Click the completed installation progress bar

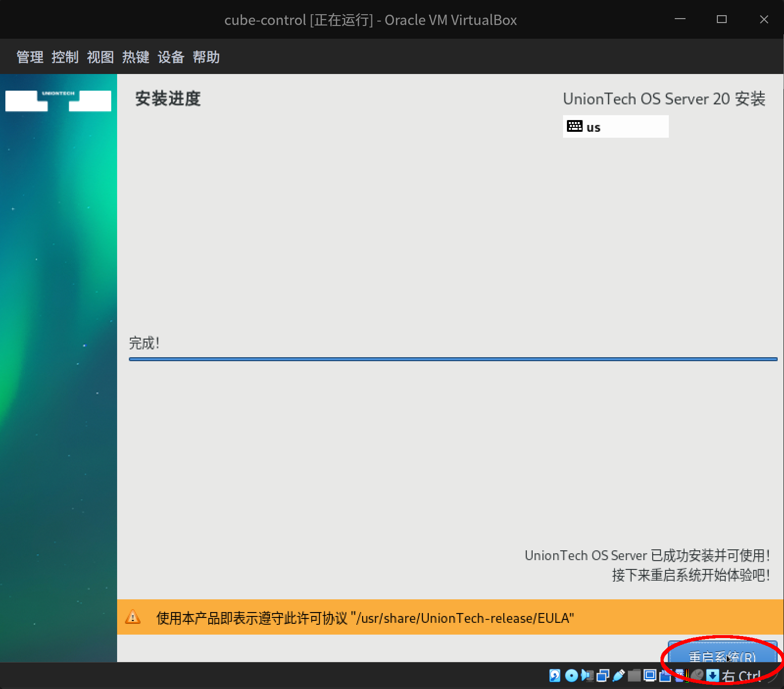tap(453, 359)
